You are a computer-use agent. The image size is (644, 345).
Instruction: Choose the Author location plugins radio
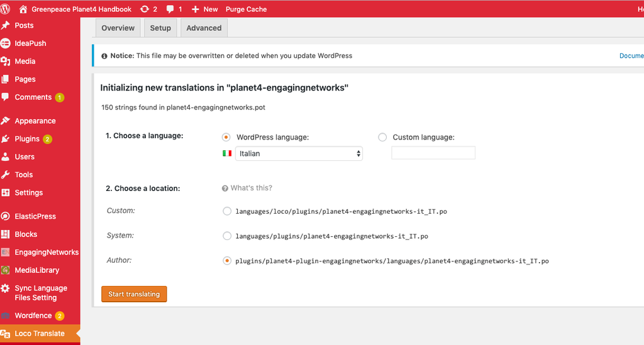click(x=226, y=261)
